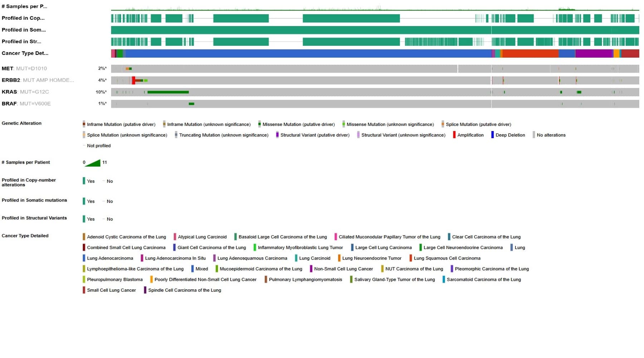The height and width of the screenshot is (358, 644).
Task: Select the BRAF gene track label
Action: (x=9, y=104)
